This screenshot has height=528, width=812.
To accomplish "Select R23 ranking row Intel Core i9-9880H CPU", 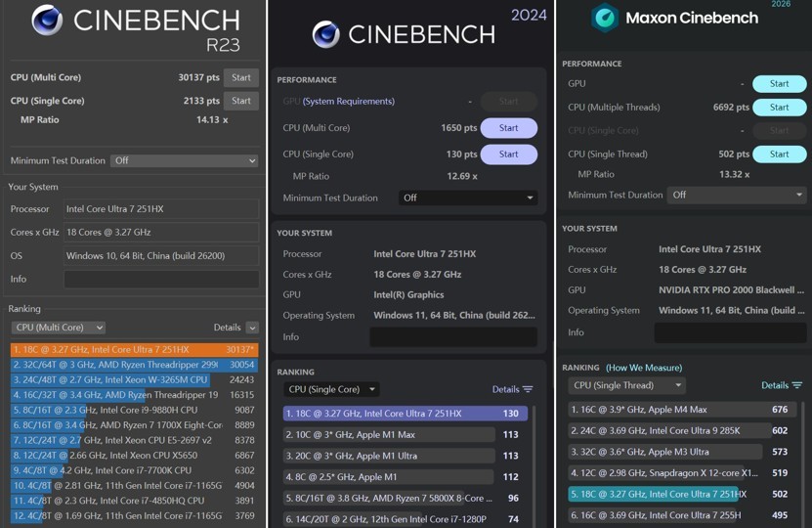I will (x=134, y=410).
